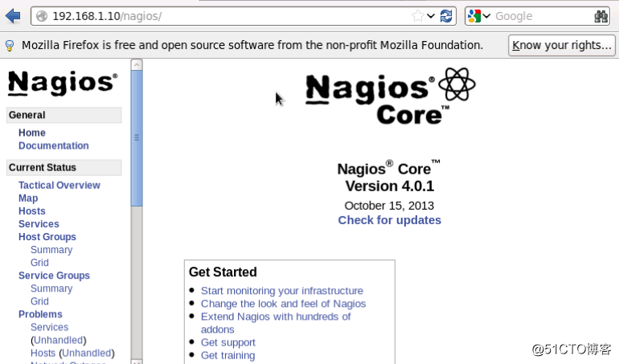Open the Hosts status link
The image size is (619, 364).
click(32, 211)
